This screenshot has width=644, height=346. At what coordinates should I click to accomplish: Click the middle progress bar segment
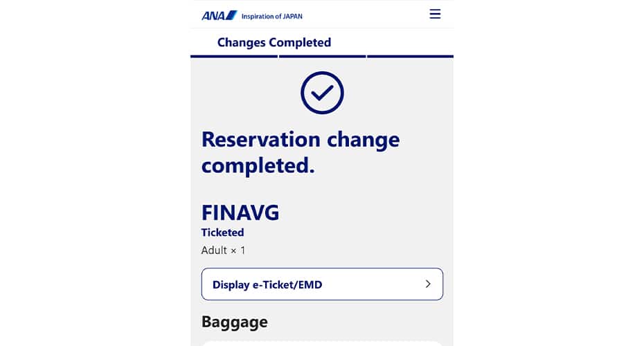tap(322, 56)
